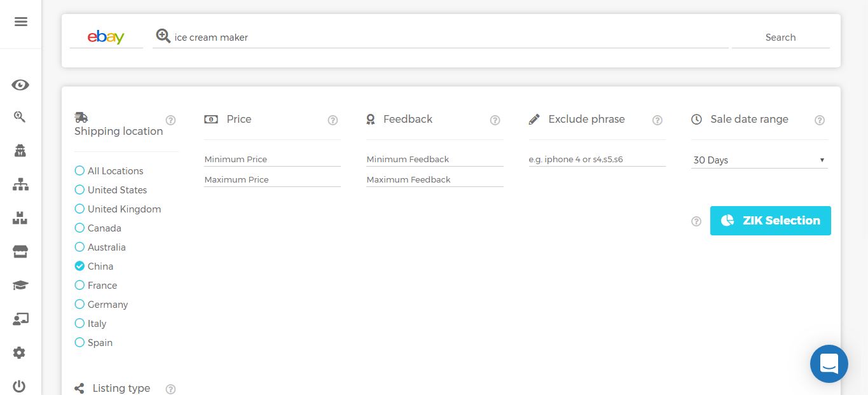
Task: Click the spy agent sidebar icon
Action: tap(20, 151)
